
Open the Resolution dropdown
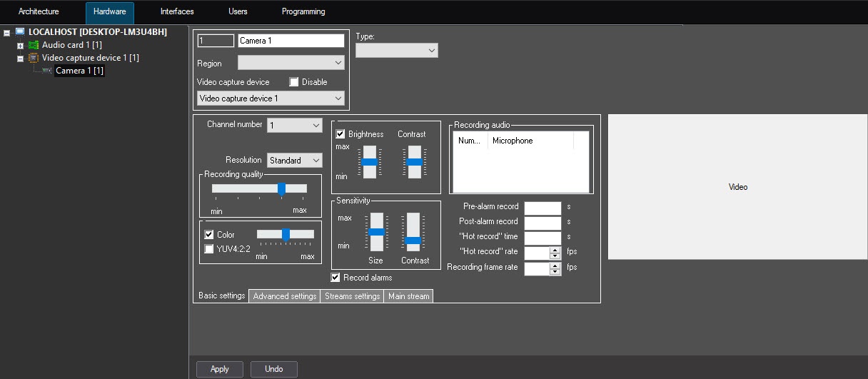[x=295, y=161]
